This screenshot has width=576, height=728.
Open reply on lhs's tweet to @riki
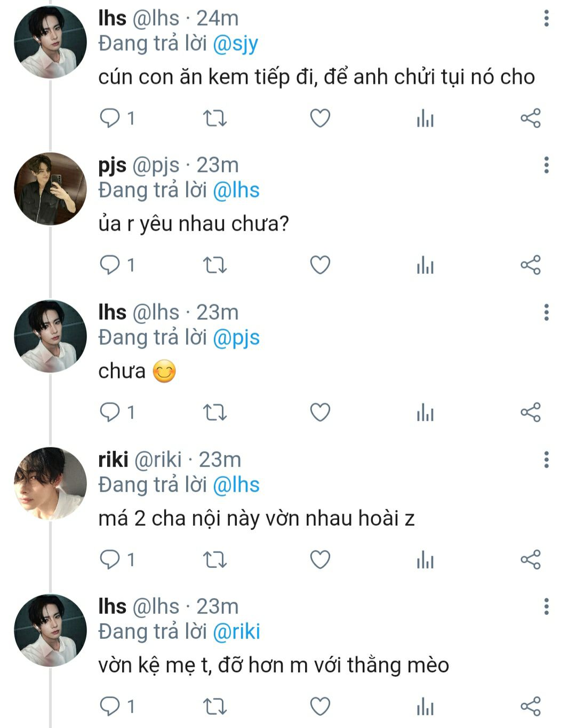110,707
